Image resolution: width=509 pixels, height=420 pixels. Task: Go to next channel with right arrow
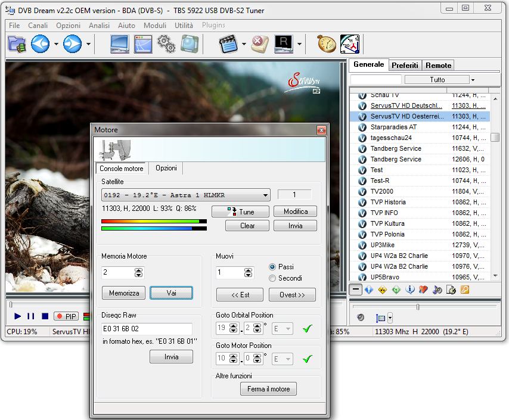[x=72, y=44]
